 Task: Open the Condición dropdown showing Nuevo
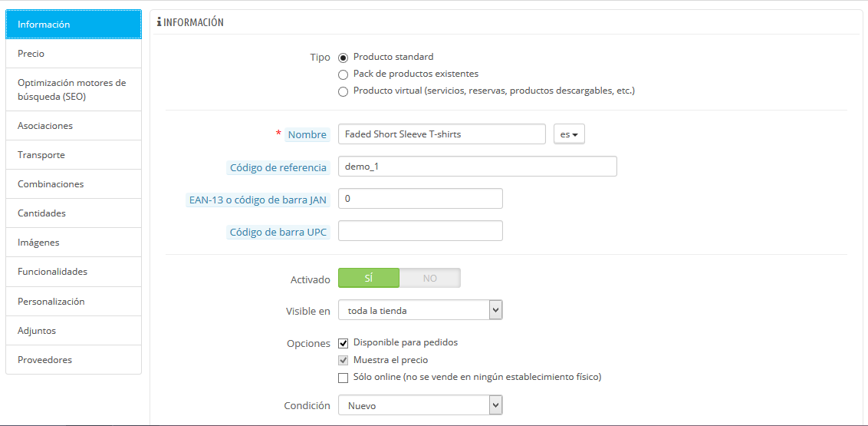pos(420,405)
